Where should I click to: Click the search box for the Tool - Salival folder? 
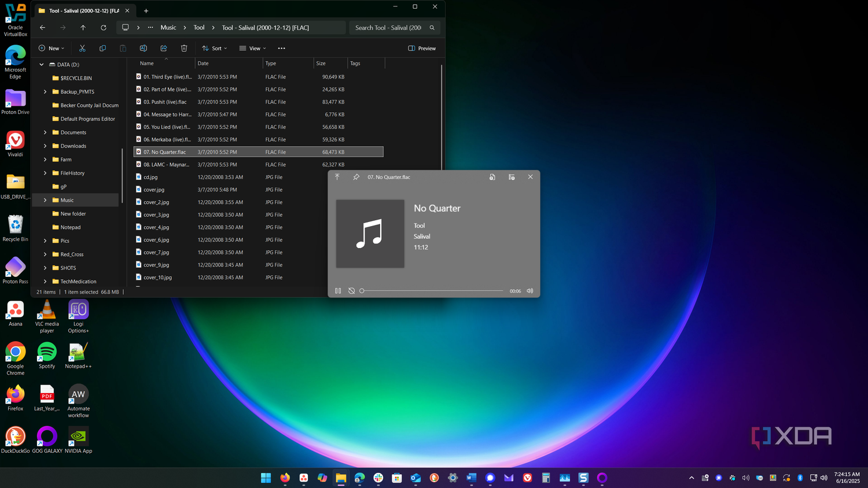[x=395, y=28]
